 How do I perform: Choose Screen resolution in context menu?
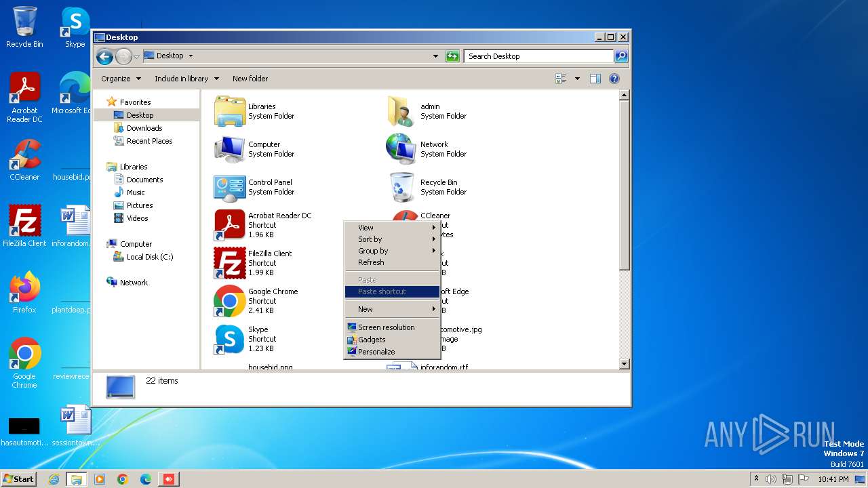[x=392, y=327]
